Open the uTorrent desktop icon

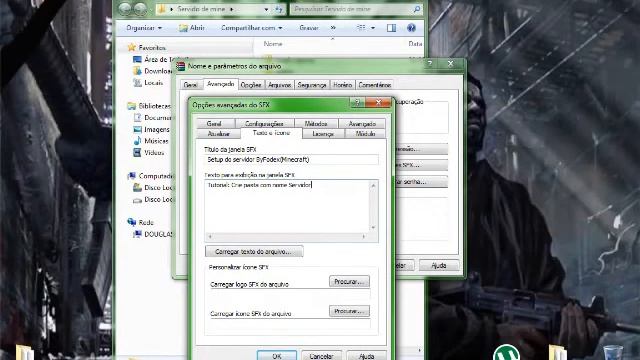coord(506,353)
